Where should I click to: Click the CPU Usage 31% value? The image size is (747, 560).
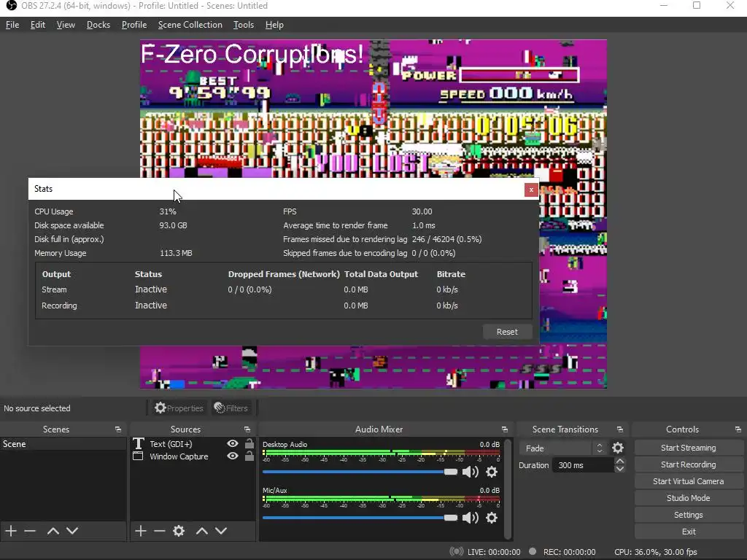pyautogui.click(x=168, y=211)
